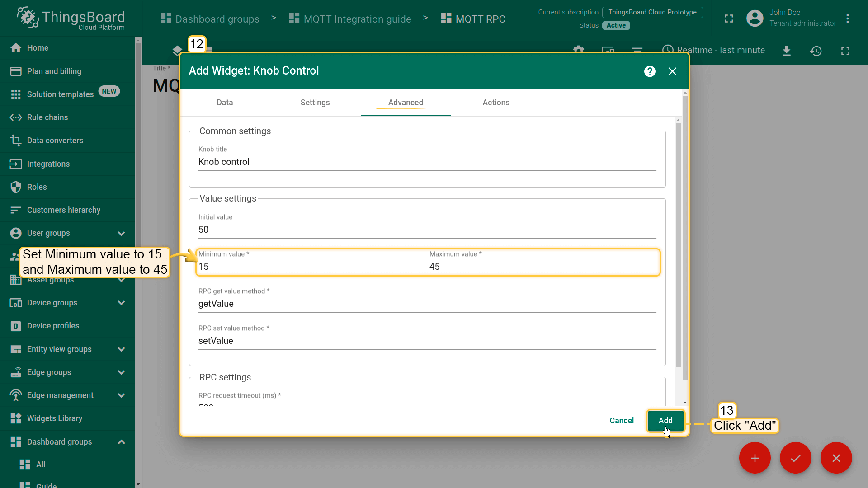Screen dimensions: 868x488
Task: Expand the User groups menu
Action: click(121, 233)
